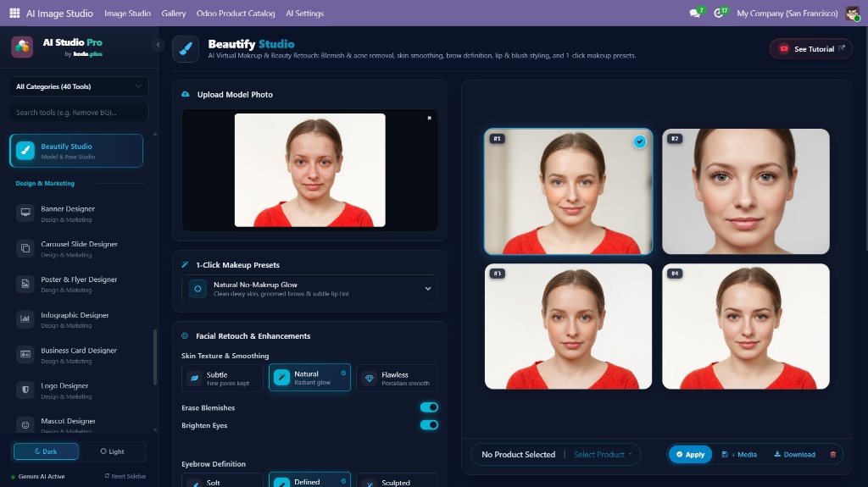Click the Facial Retouch & Enhancements section icon

click(x=185, y=336)
